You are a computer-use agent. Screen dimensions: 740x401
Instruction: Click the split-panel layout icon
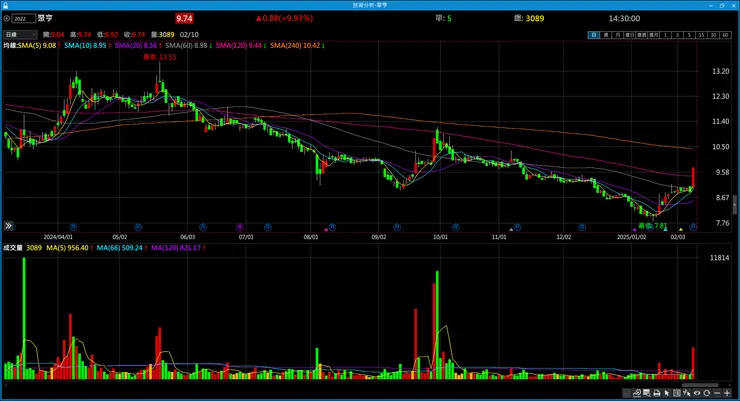pyautogui.click(x=677, y=393)
